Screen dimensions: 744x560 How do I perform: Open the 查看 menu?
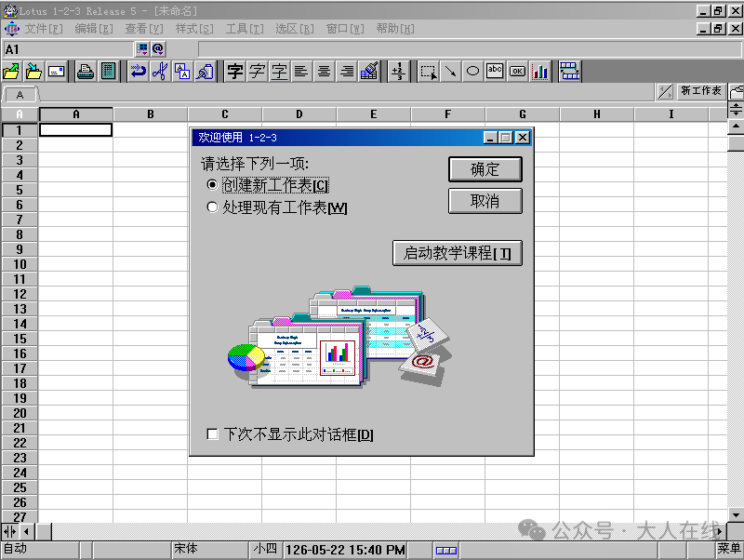pyautogui.click(x=144, y=29)
